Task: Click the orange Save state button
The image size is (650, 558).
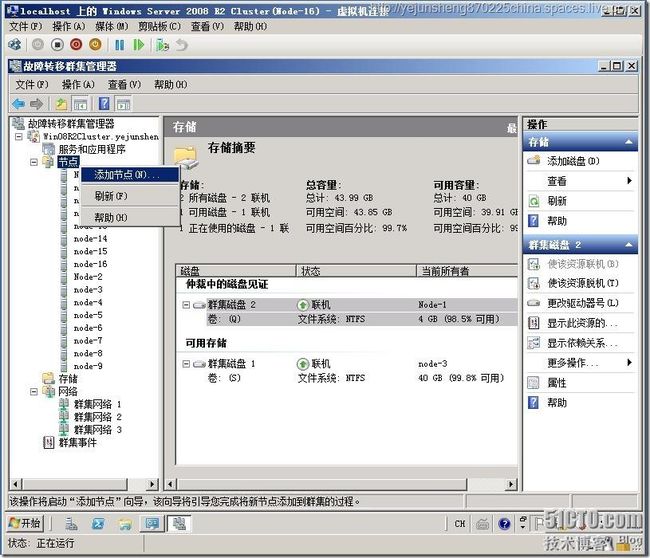Action: point(95,45)
